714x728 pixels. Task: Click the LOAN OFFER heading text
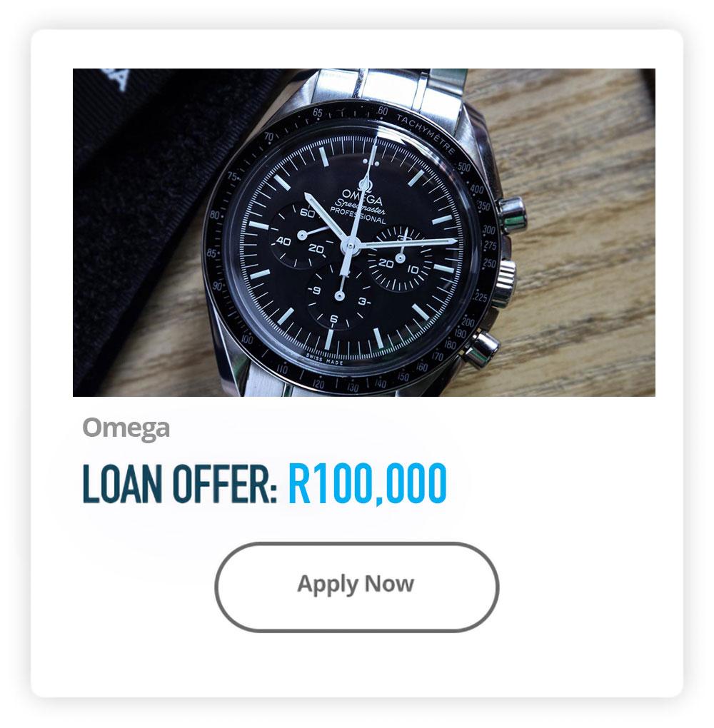(x=180, y=483)
